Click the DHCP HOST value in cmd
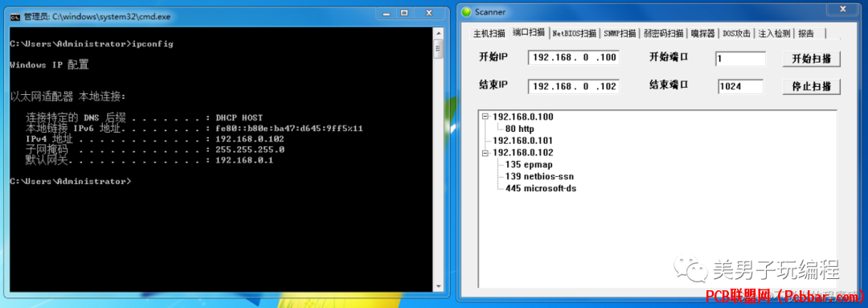 240,118
